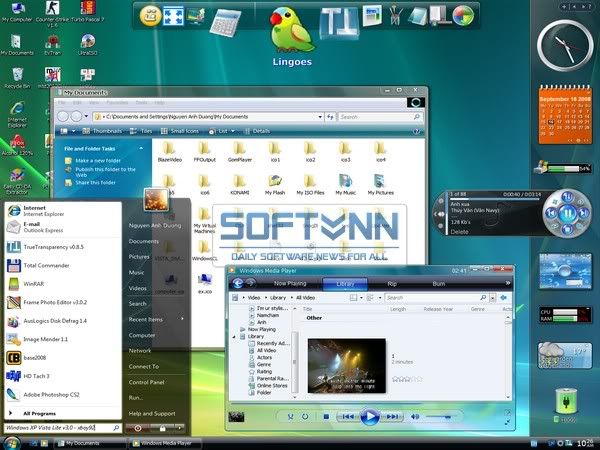The image size is (600, 450).
Task: Switch to the Now Playing tab
Action: [x=290, y=284]
